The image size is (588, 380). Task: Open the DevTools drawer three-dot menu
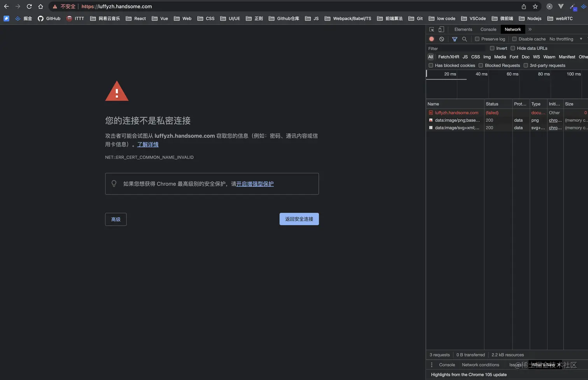point(432,365)
